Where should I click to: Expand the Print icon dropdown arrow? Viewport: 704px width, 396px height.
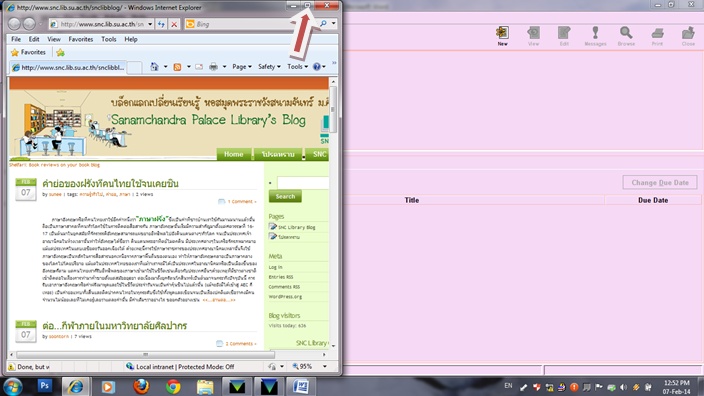[224, 67]
